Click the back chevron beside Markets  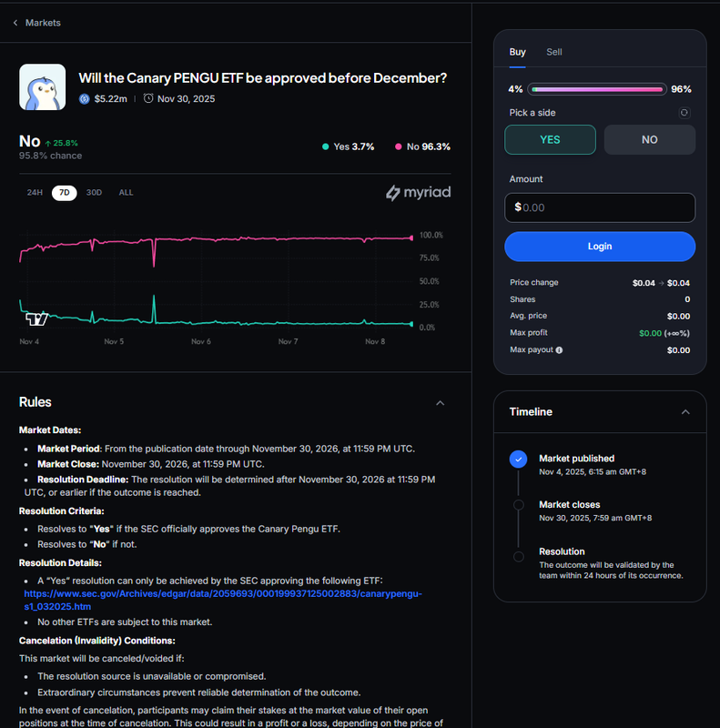click(x=15, y=23)
